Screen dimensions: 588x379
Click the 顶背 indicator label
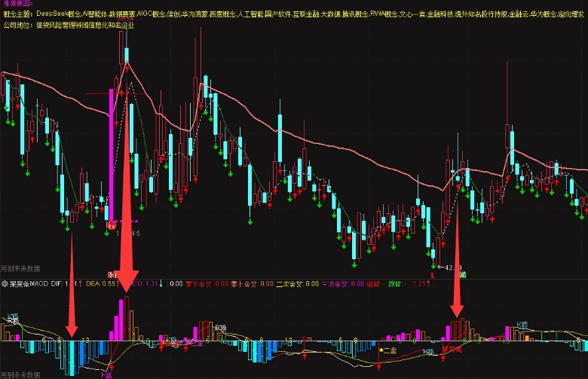tap(394, 284)
